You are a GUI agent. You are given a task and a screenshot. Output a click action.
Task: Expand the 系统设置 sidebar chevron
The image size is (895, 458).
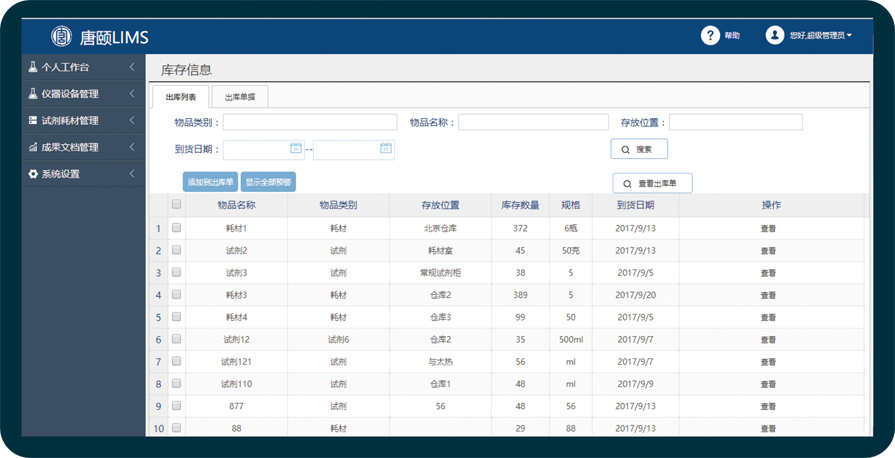[x=132, y=174]
